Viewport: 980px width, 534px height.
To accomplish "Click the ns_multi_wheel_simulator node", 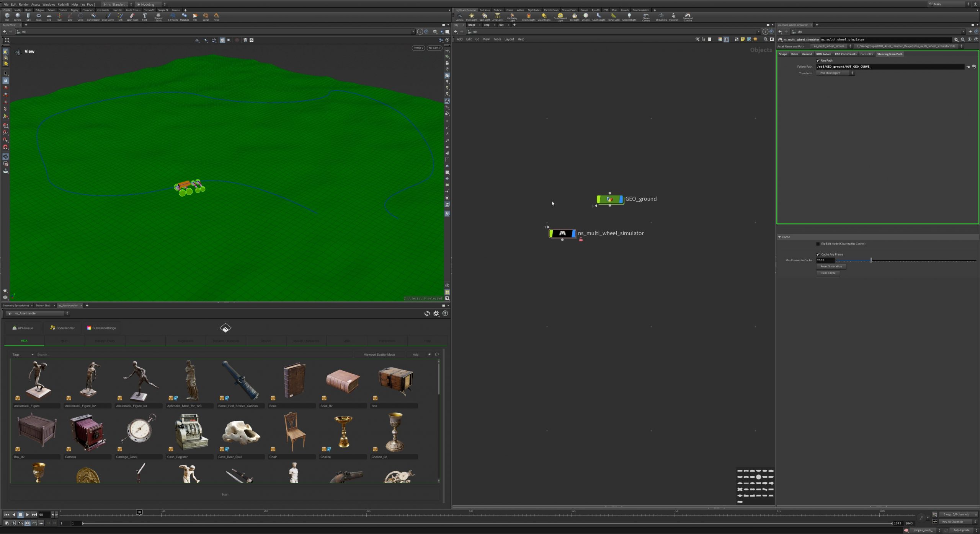I will tap(562, 233).
